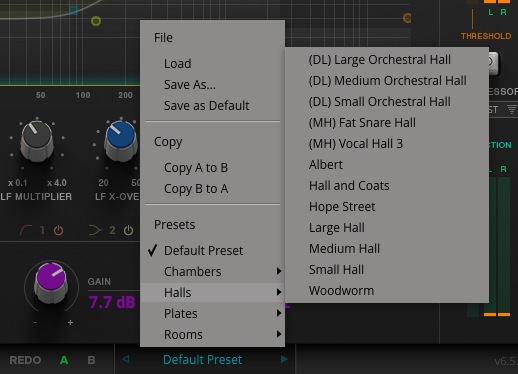Choose the Small Hall preset
Viewport: 518px width, 374px height.
pyautogui.click(x=387, y=270)
